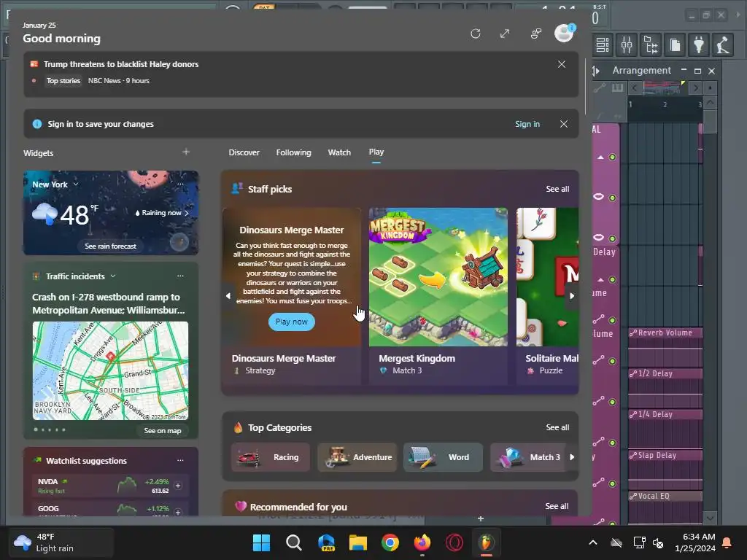Click the Arrangement overview right arrow
The height and width of the screenshot is (560, 747).
696,87
